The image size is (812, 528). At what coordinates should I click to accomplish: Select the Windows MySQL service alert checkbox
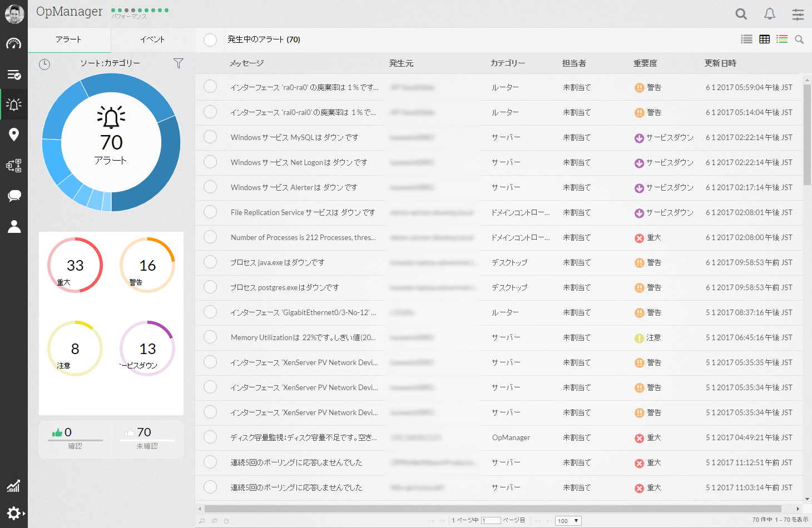[210, 137]
